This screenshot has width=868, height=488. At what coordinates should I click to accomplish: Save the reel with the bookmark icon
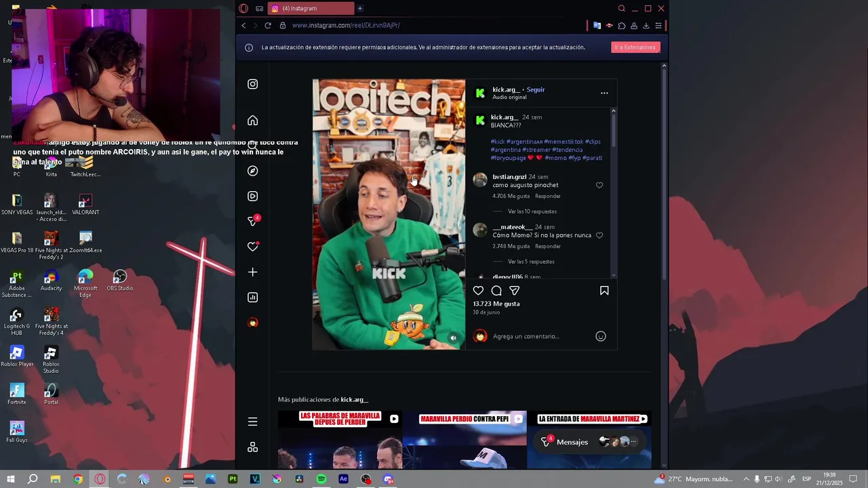(x=604, y=291)
